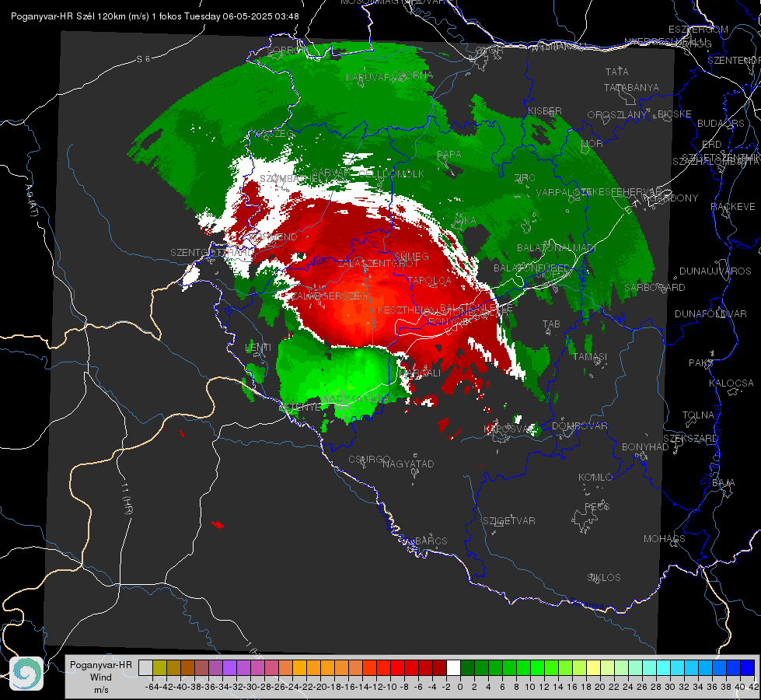Click the PECS city label
Image resolution: width=761 pixels, height=700 pixels.
[596, 506]
